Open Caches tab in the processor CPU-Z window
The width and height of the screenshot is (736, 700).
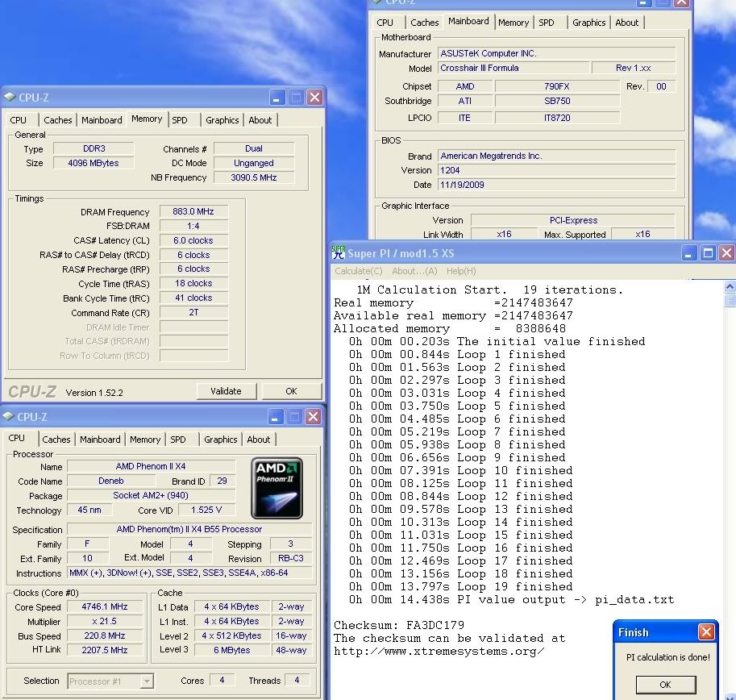pyautogui.click(x=56, y=440)
